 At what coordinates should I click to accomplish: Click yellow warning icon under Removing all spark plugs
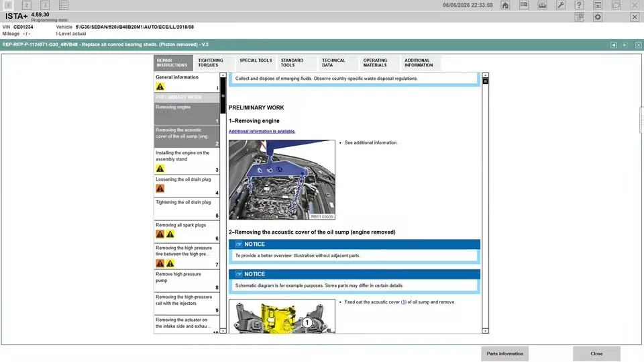(170, 234)
